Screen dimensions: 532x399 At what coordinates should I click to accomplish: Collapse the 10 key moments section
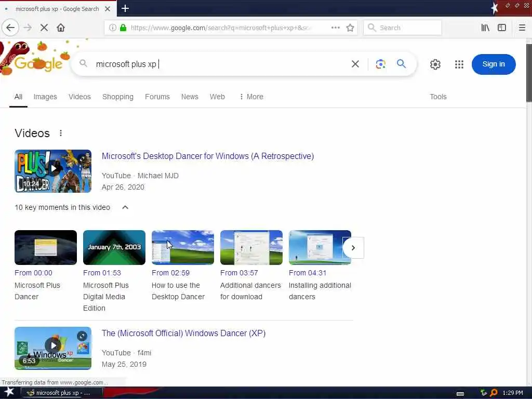point(125,207)
